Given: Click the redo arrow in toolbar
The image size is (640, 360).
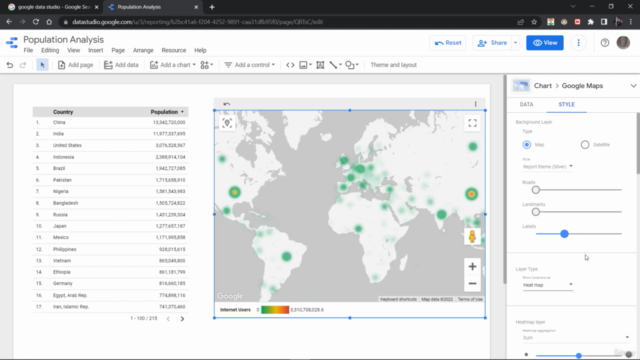Looking at the screenshot, I should [x=23, y=65].
